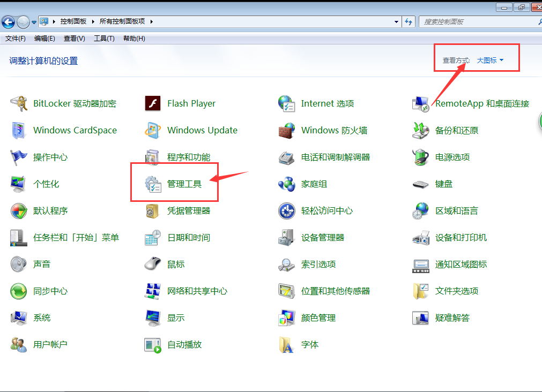This screenshot has width=542, height=392.
Task: Open the 疑难解答 link
Action: coord(452,318)
